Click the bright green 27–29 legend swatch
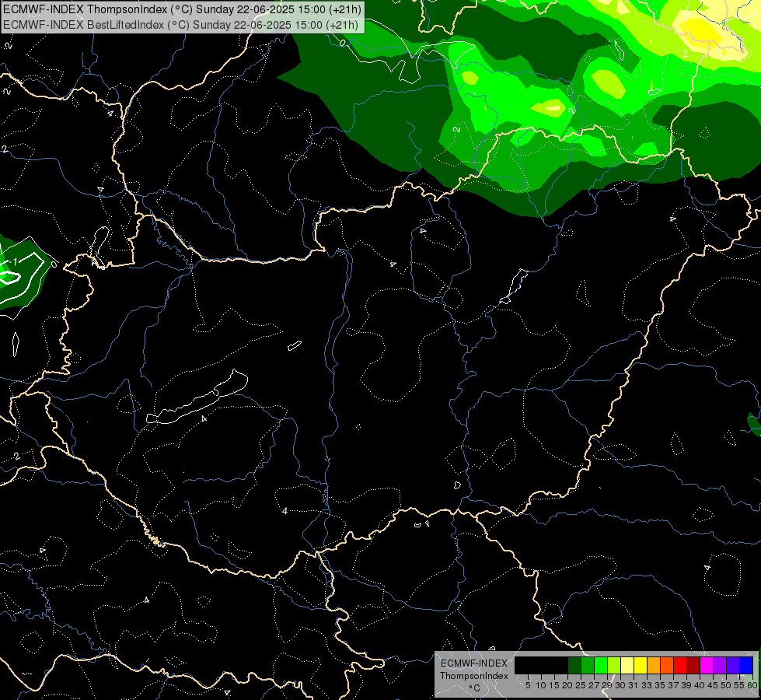This screenshot has height=700, width=761. coord(601,665)
